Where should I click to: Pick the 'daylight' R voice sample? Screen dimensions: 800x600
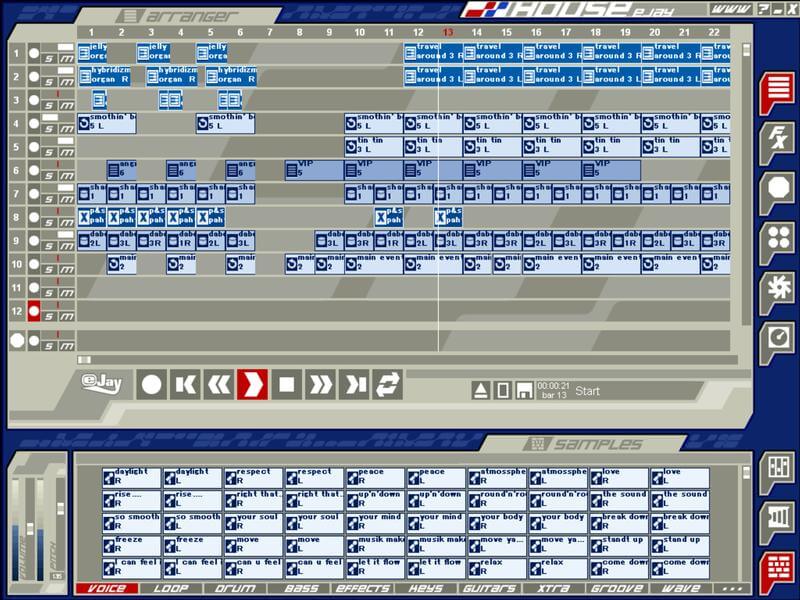(x=130, y=477)
